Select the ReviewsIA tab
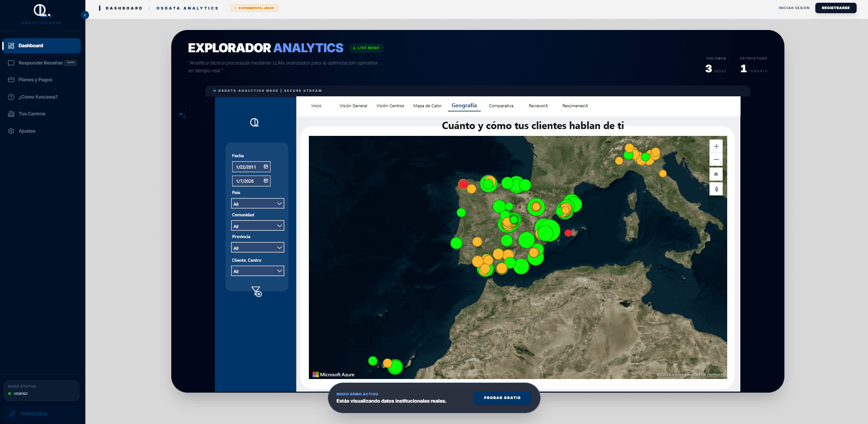Viewport: 868px width, 424px height. coord(538,106)
